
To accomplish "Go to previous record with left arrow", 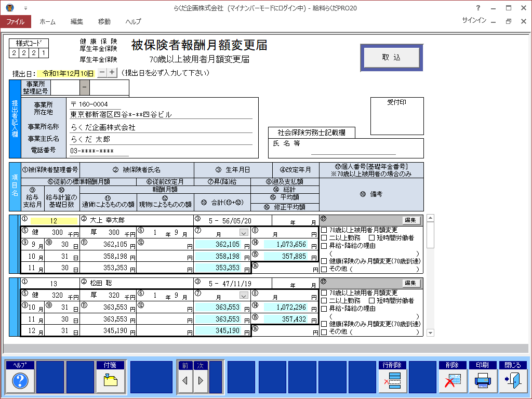I will click(185, 381).
